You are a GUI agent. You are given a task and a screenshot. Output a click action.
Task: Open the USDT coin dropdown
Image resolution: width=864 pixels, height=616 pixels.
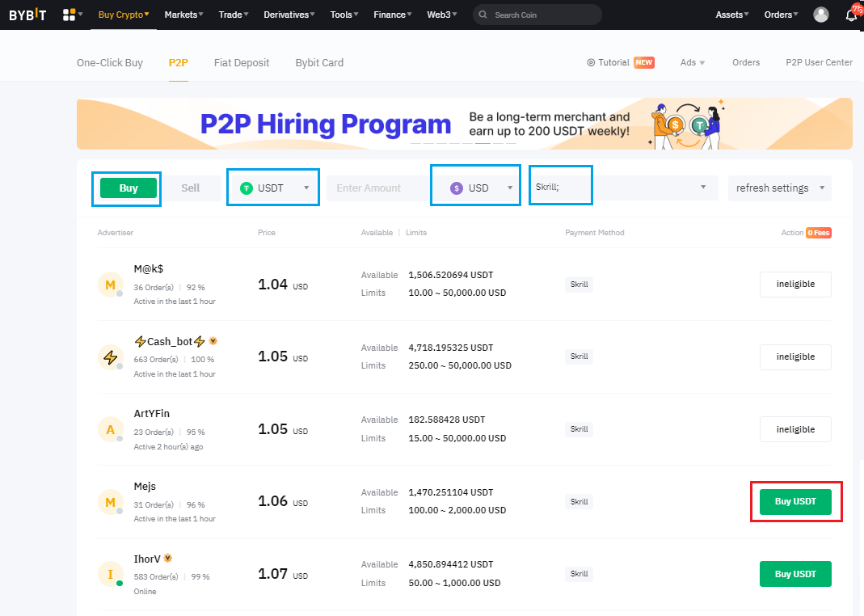[274, 188]
